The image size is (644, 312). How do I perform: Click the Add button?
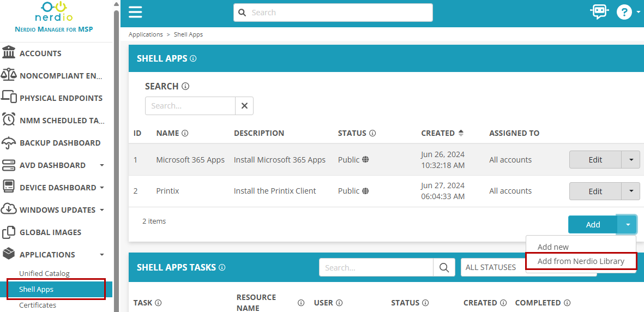593,224
